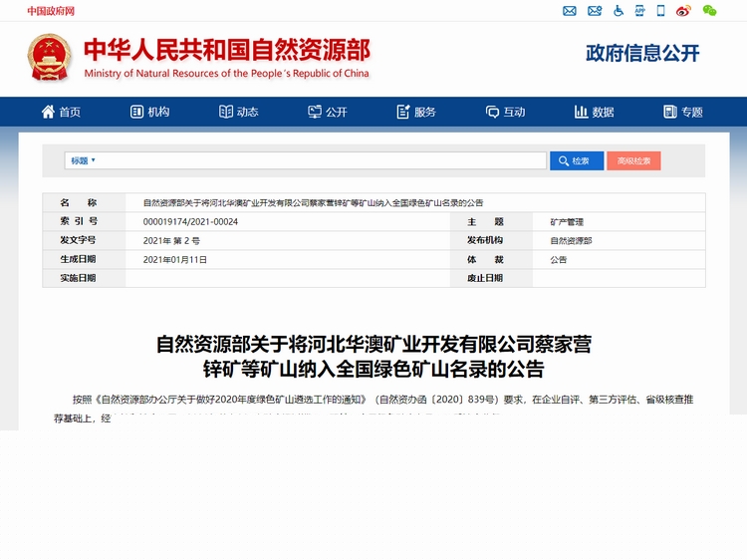Click the open book icon beside 动态
The height and width of the screenshot is (560, 747).
click(x=226, y=112)
